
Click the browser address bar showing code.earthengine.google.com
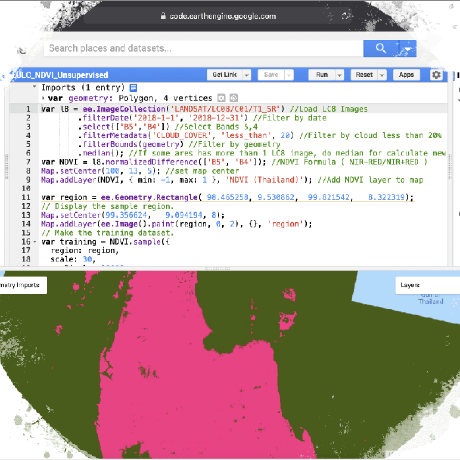pos(218,16)
